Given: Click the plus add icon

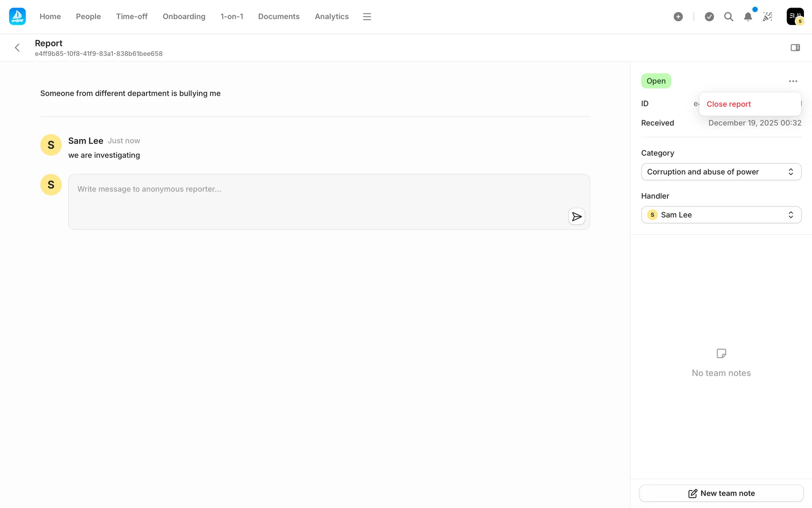Looking at the screenshot, I should click(x=678, y=17).
